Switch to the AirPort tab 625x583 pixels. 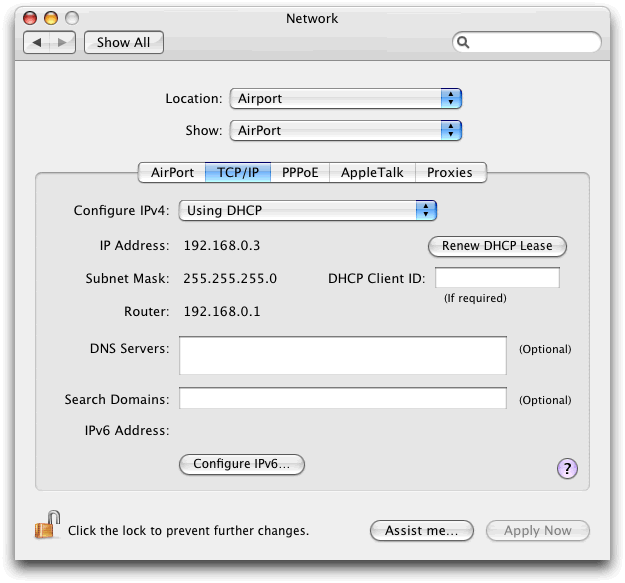tap(172, 172)
